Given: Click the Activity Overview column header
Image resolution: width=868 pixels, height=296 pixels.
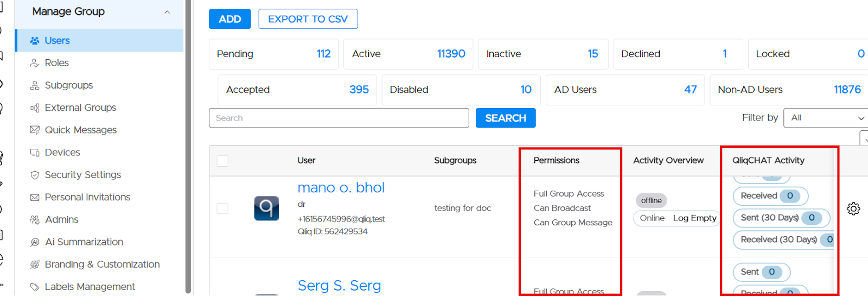Looking at the screenshot, I should click(668, 160).
